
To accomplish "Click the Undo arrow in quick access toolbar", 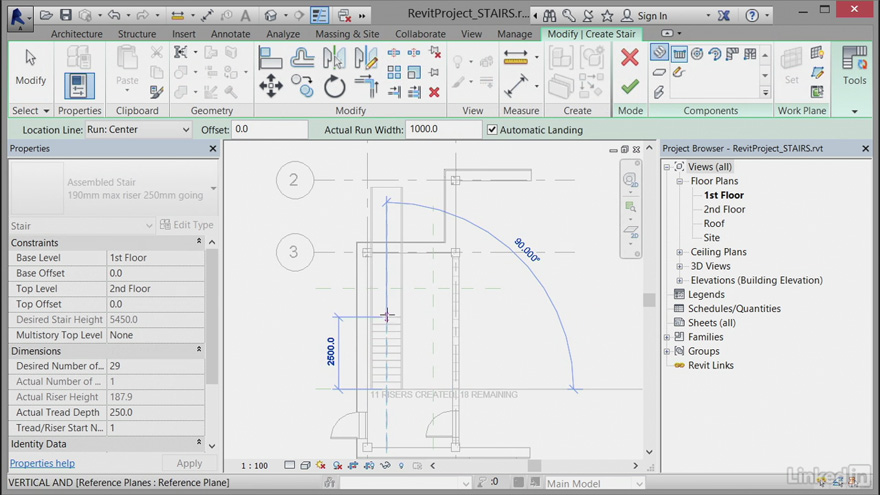I will tap(114, 15).
